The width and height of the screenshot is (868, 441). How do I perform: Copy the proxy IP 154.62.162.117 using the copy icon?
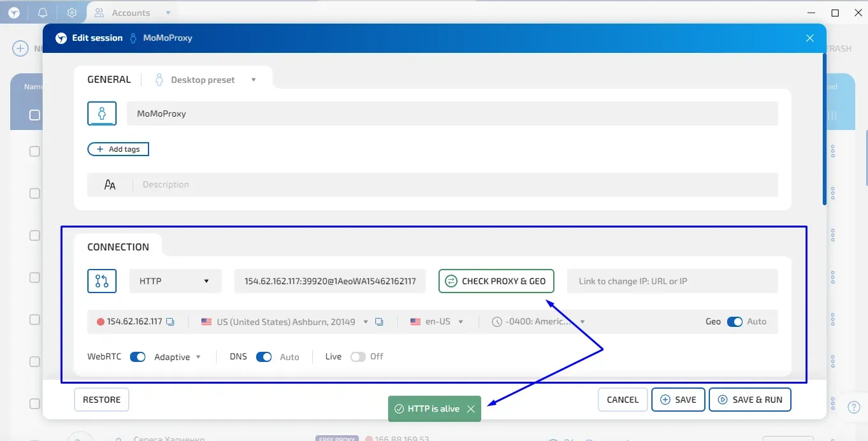(x=170, y=322)
